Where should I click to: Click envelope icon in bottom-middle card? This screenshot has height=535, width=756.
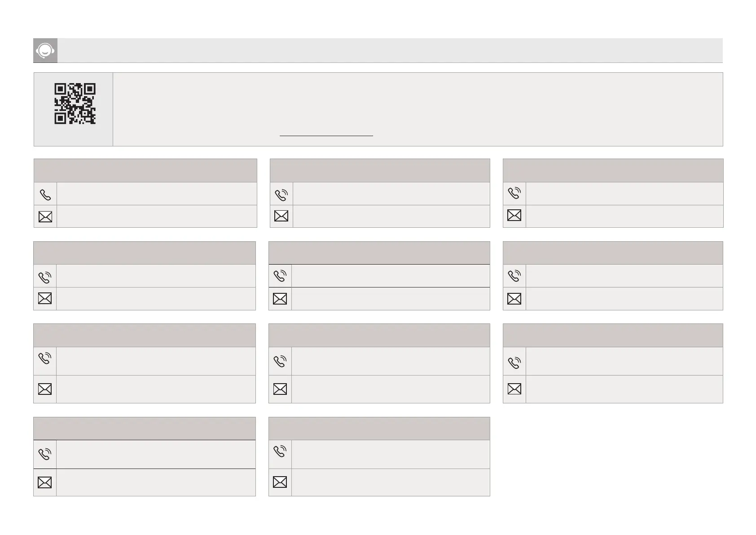tap(280, 482)
